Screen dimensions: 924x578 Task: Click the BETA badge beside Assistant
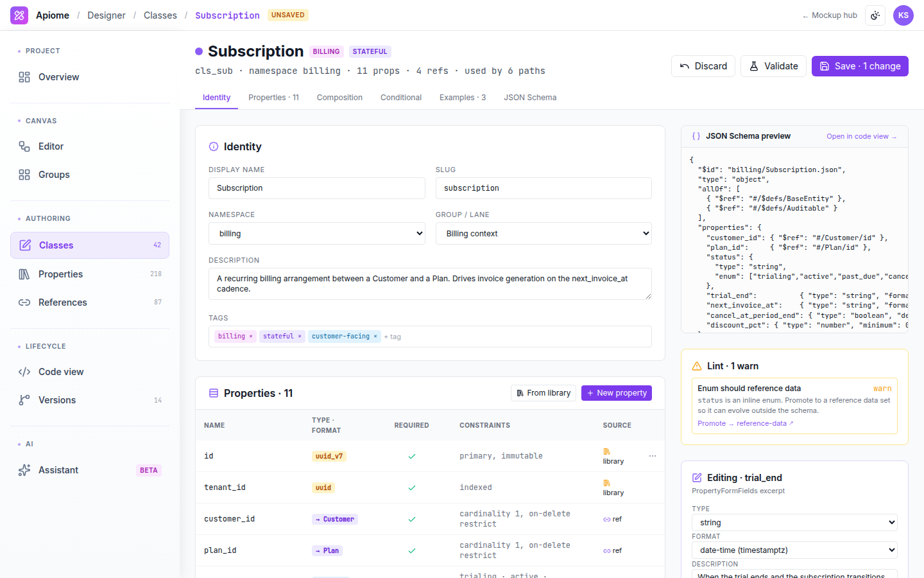(x=149, y=470)
